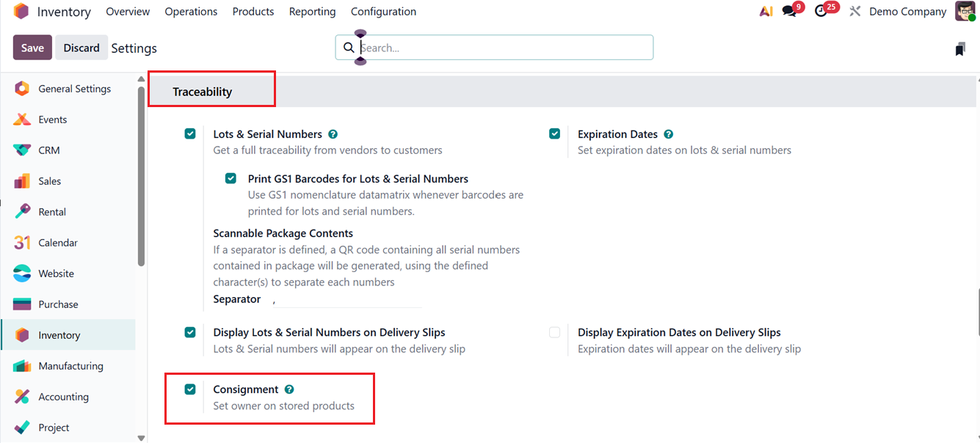Image resolution: width=980 pixels, height=443 pixels.
Task: Open the messages chat icon
Action: pyautogui.click(x=789, y=12)
